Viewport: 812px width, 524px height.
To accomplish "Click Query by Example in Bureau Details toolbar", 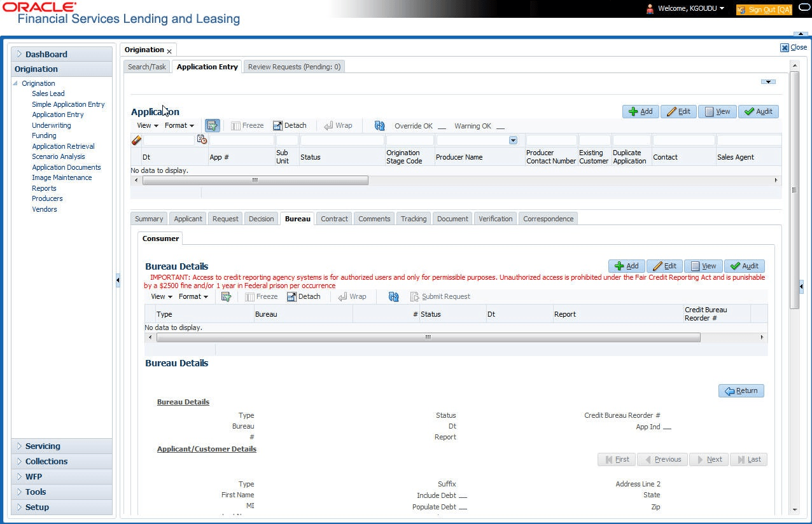I will click(x=226, y=296).
